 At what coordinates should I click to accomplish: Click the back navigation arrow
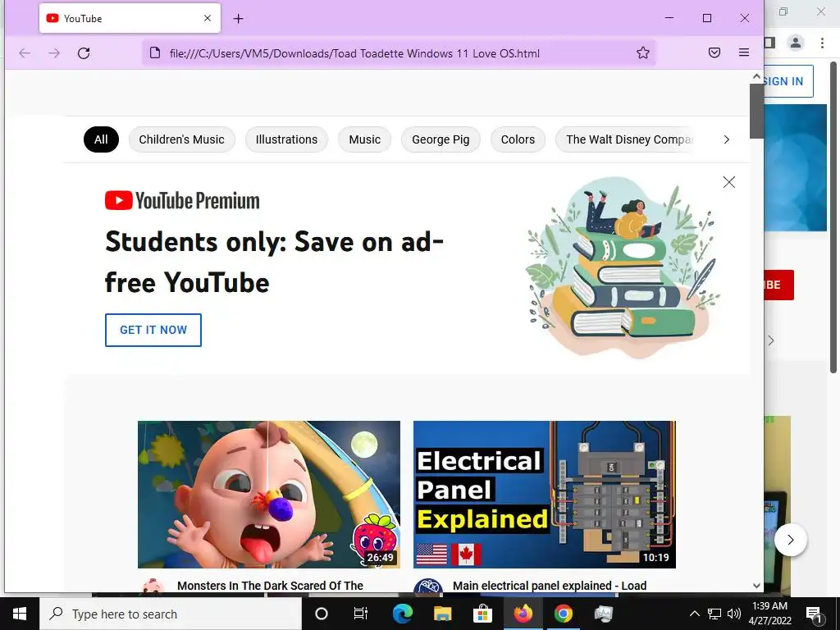point(25,53)
